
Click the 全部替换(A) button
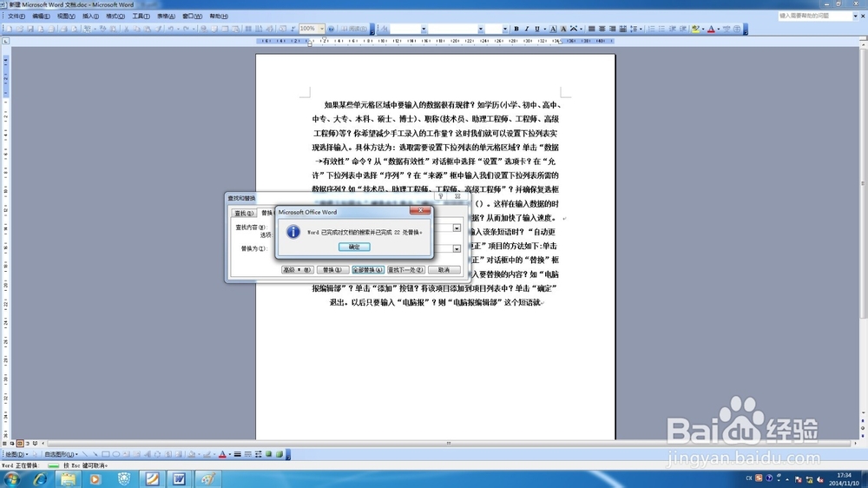(x=367, y=270)
